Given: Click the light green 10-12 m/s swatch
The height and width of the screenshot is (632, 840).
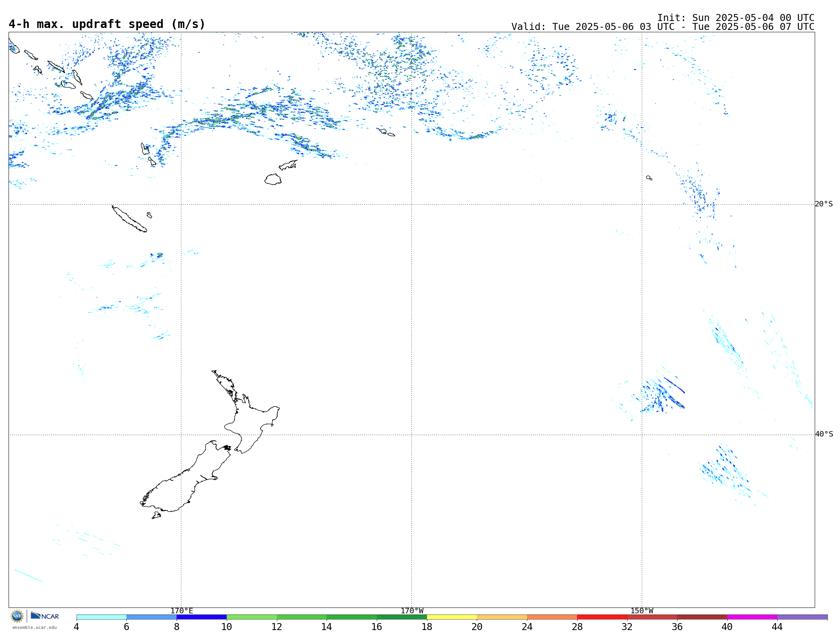Looking at the screenshot, I should point(252,617).
